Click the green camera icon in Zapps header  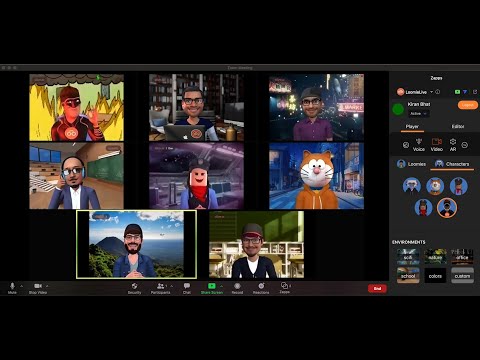(x=457, y=92)
